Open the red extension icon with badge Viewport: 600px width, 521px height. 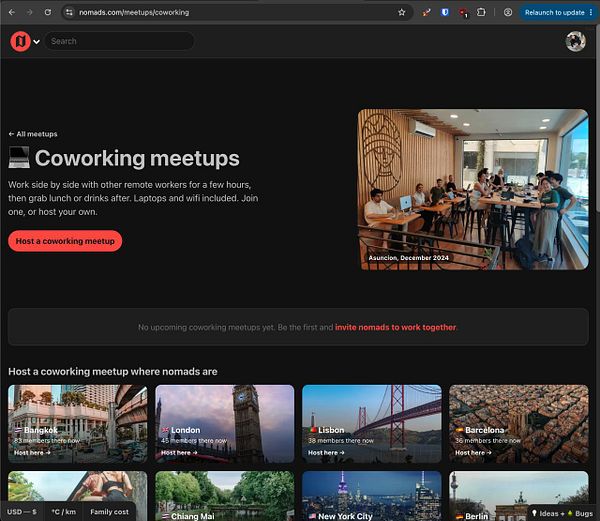coord(463,13)
